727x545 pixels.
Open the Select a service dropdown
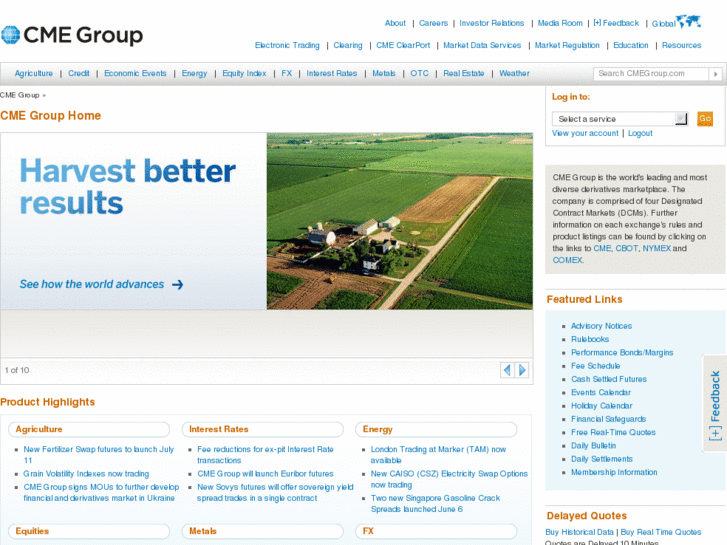pos(619,119)
